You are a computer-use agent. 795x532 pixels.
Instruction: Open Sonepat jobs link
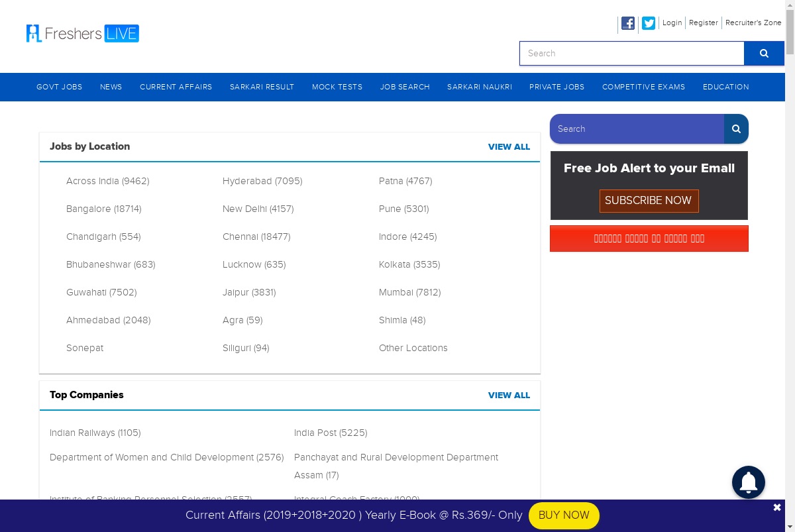coord(85,348)
